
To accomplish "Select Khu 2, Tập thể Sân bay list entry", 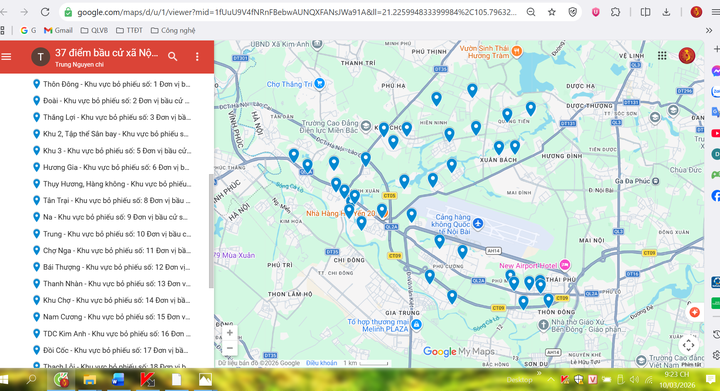I will coord(112,134).
